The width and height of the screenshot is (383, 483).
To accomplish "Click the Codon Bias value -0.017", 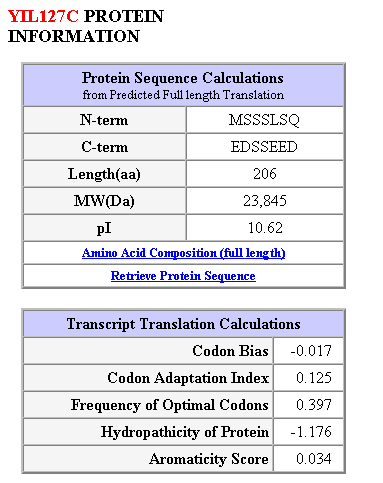I will (311, 351).
